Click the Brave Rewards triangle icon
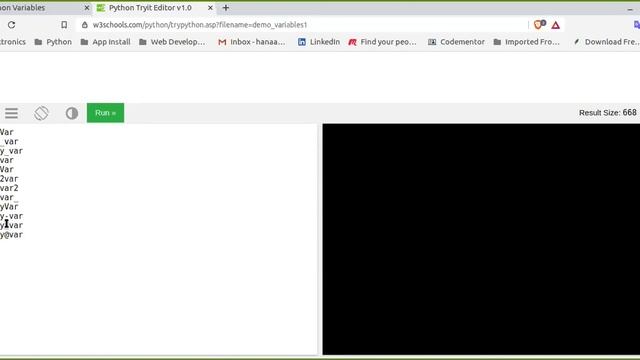This screenshot has width=640, height=360. (556, 25)
